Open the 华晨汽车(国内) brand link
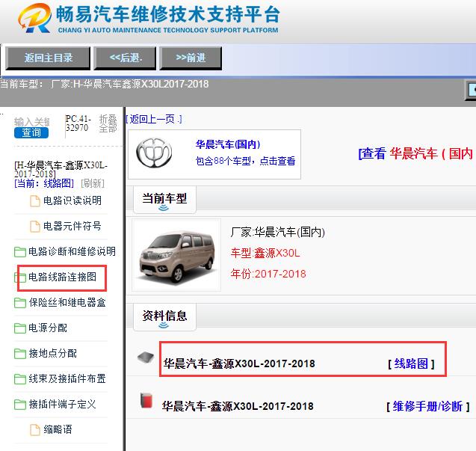The height and width of the screenshot is (451, 476). [228, 144]
